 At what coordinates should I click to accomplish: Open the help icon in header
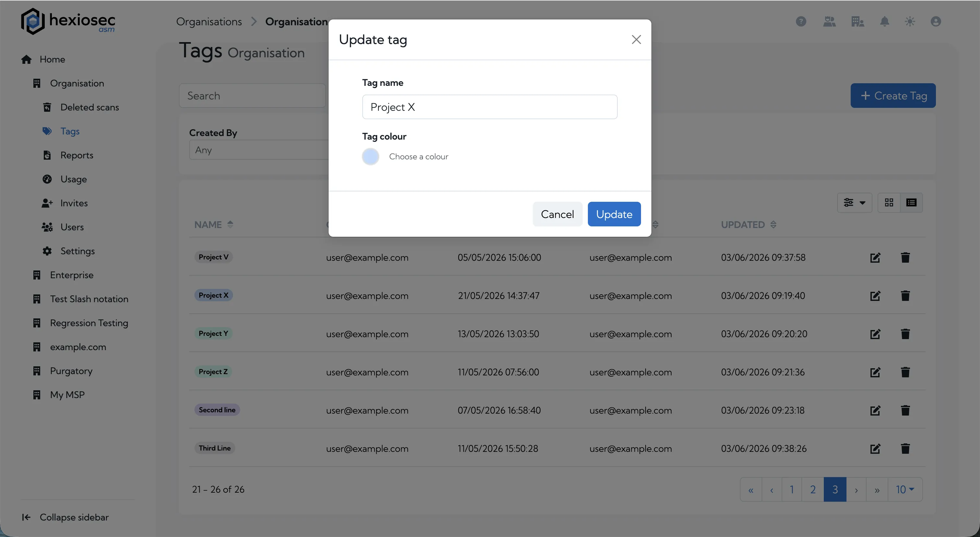pyautogui.click(x=801, y=21)
